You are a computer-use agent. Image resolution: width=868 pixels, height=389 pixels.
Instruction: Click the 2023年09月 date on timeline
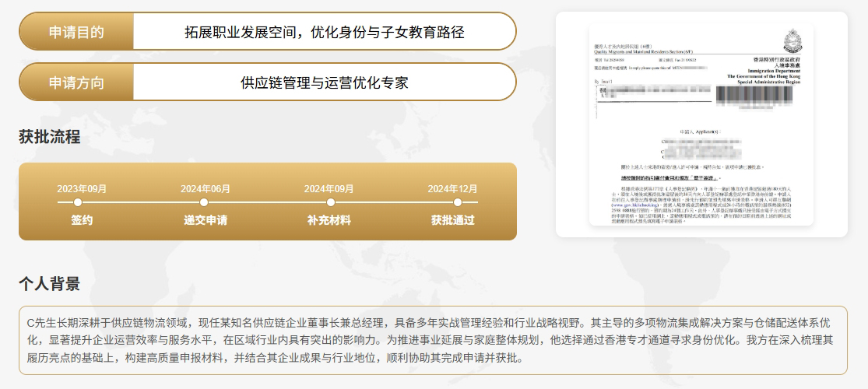click(x=82, y=189)
